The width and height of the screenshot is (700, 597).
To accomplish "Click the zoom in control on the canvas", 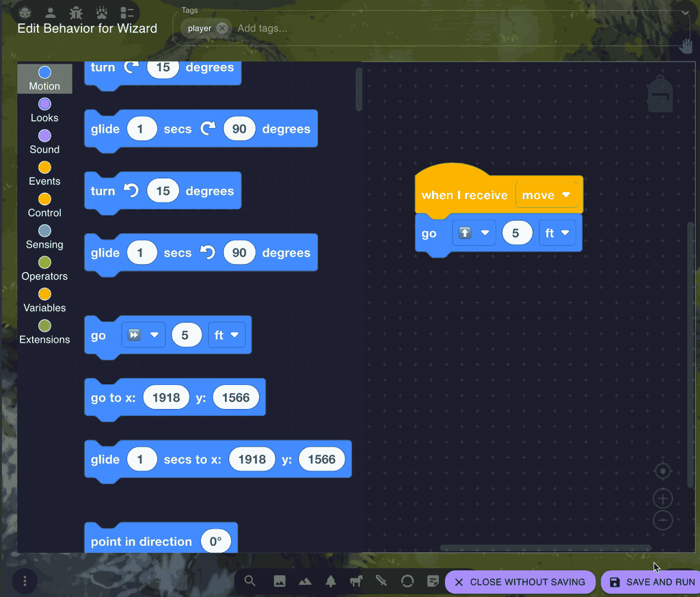I will [x=662, y=499].
